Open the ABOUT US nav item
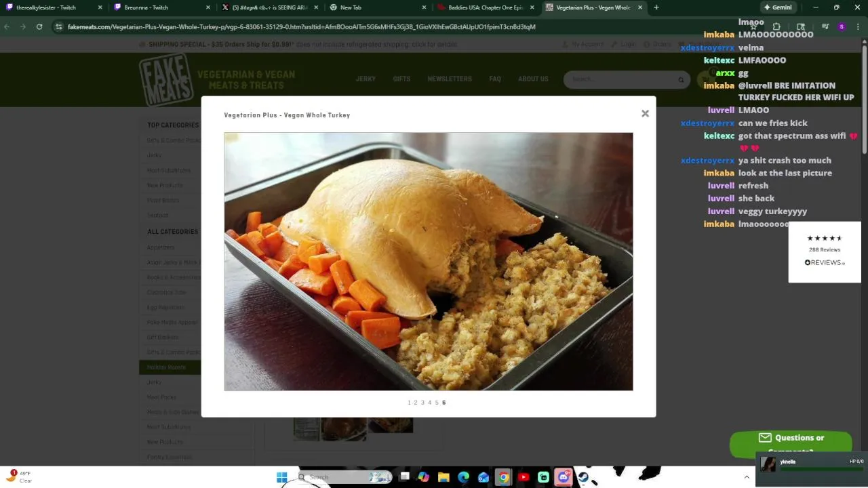Viewport: 868px width, 488px height. click(x=533, y=79)
